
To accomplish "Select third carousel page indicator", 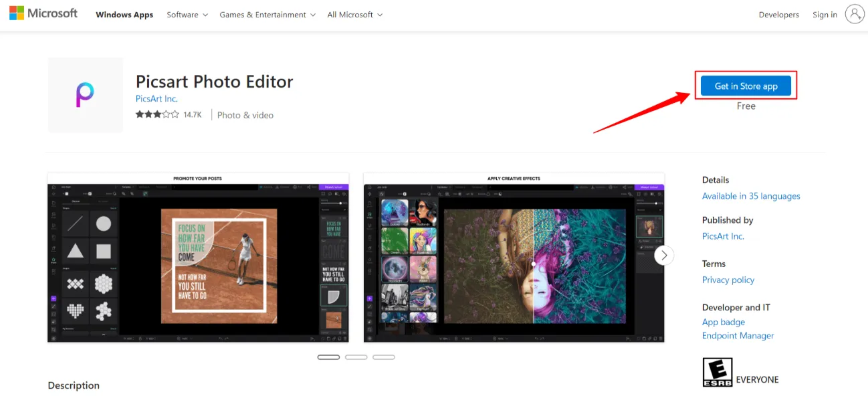I will [x=384, y=357].
